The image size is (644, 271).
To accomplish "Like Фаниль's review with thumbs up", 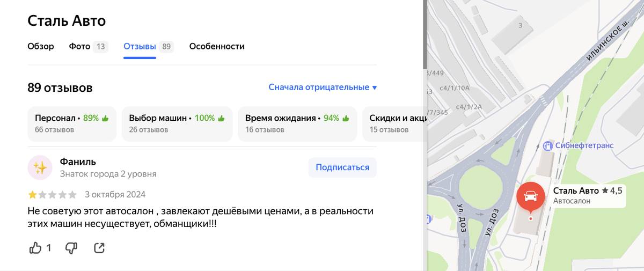I will click(x=35, y=248).
